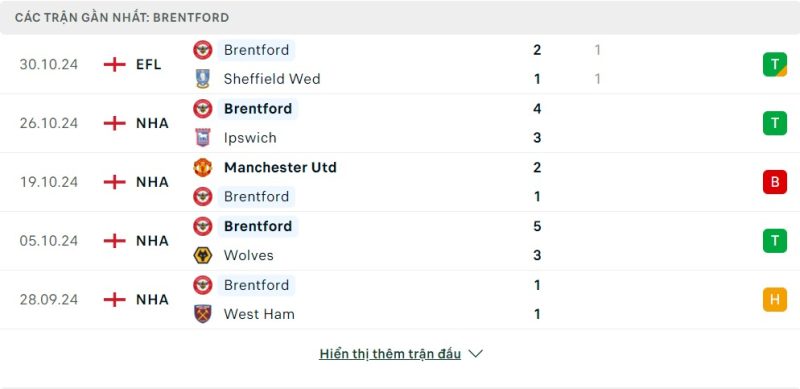Click the orange H draw badge
Viewport: 800px width, 389px height.
coord(774,300)
